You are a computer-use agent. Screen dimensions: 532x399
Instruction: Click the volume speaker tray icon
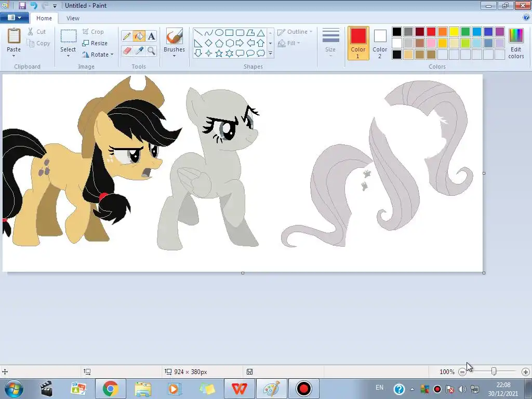coord(462,389)
